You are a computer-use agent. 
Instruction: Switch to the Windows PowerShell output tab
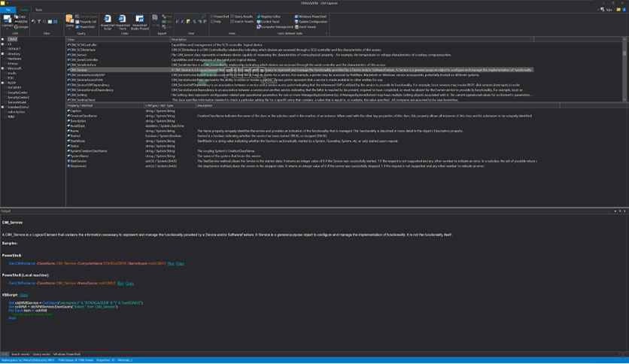click(67, 354)
